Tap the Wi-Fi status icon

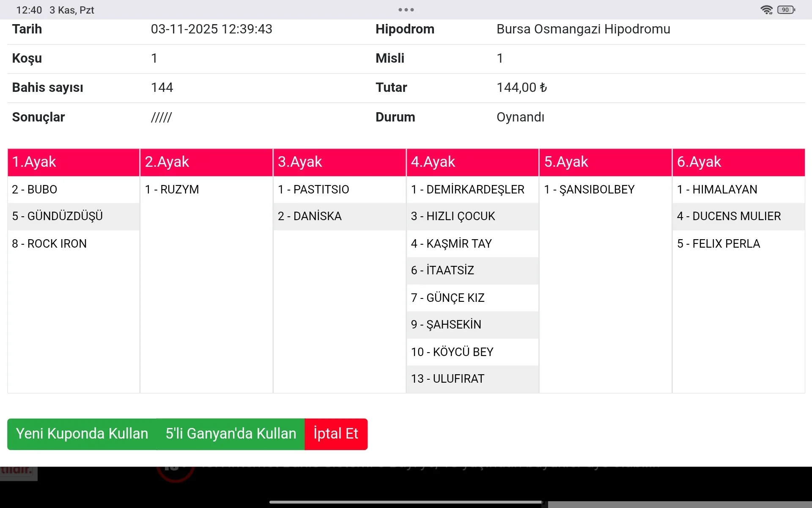(x=766, y=10)
